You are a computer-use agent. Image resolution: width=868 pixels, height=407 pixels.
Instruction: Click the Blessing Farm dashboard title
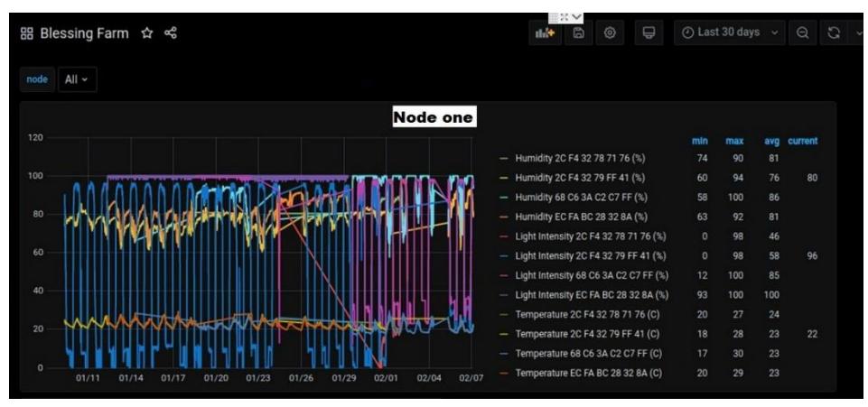[x=84, y=33]
